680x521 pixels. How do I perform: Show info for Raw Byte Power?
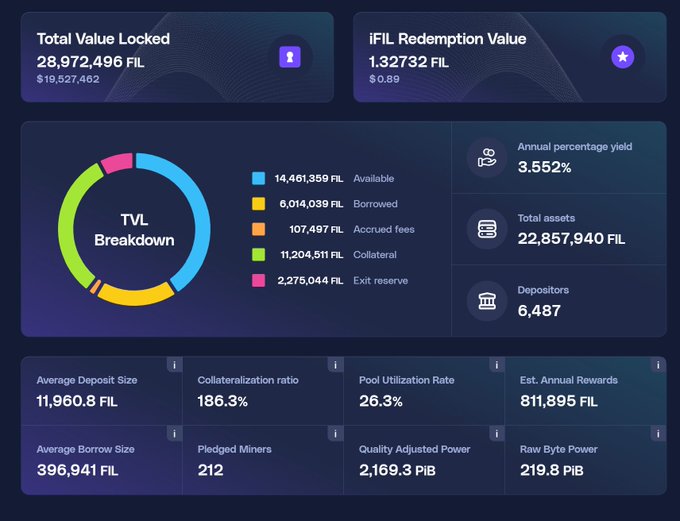(x=658, y=433)
